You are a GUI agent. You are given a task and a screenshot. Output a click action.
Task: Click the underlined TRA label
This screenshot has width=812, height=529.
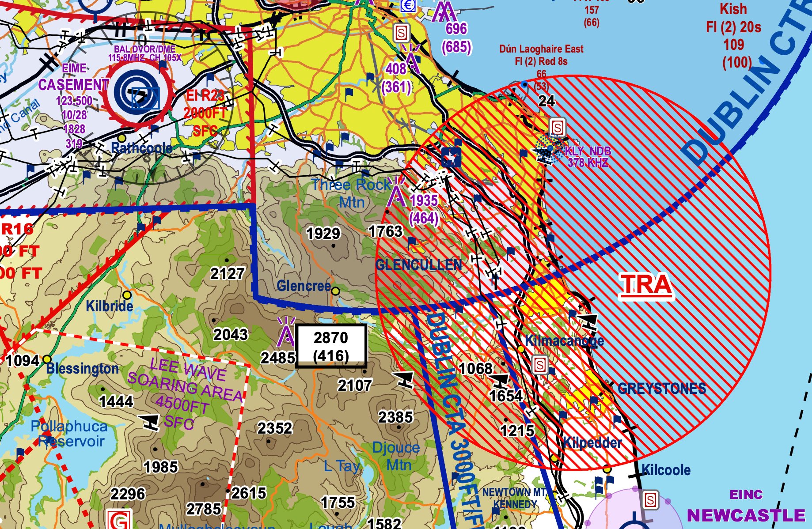(x=646, y=286)
